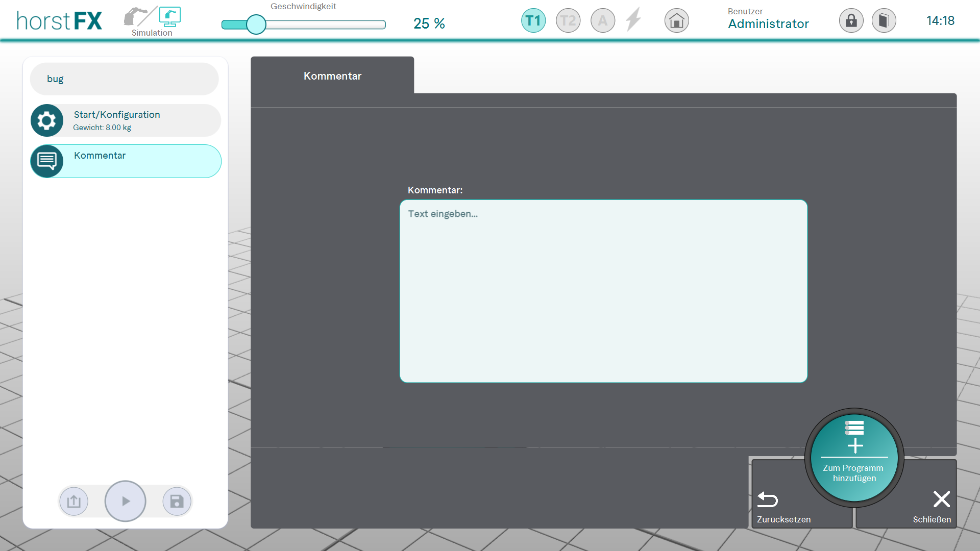Image resolution: width=980 pixels, height=551 pixels.
Task: Click the Kommentar speech bubble icon
Action: (47, 161)
